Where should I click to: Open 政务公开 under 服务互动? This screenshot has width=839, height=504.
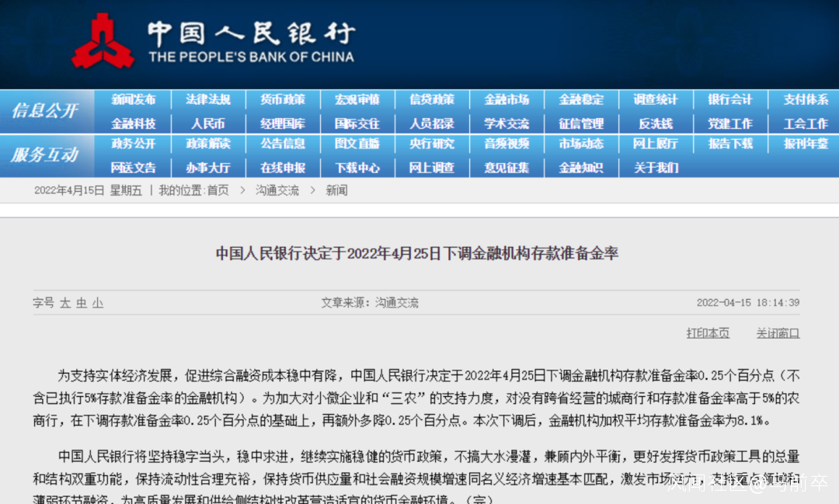pos(134,144)
